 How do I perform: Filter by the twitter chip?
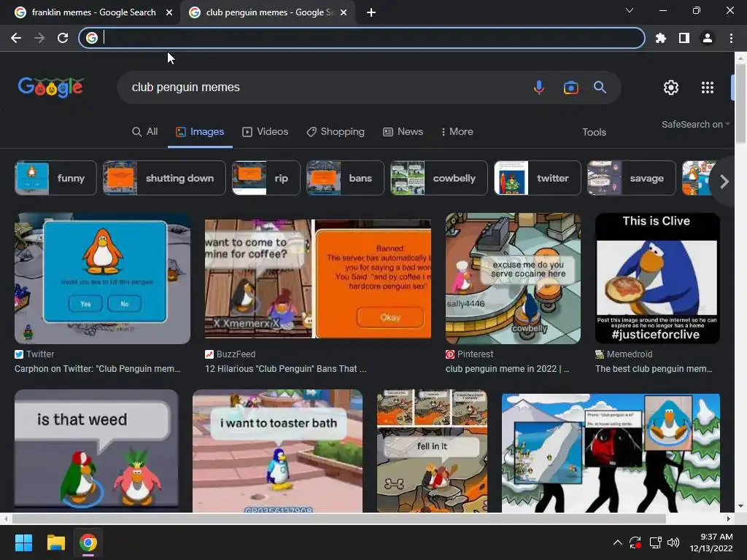pyautogui.click(x=538, y=178)
